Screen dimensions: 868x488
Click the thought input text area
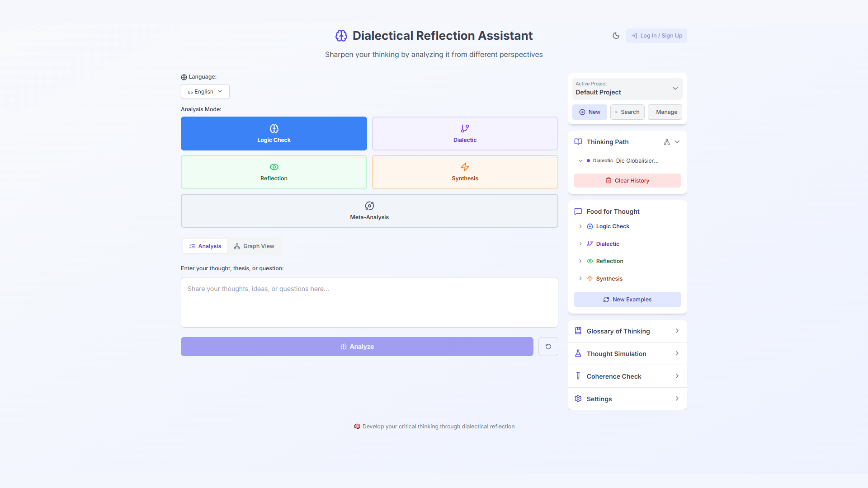pyautogui.click(x=369, y=302)
